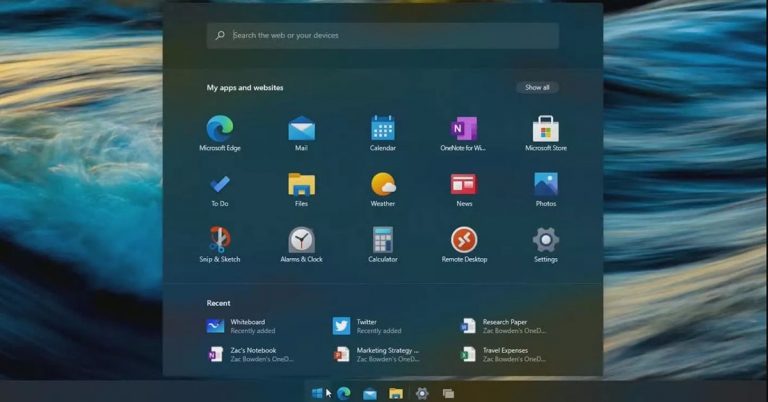Viewport: 768px width, 402px height.
Task: Open the Calculator app
Action: point(383,245)
